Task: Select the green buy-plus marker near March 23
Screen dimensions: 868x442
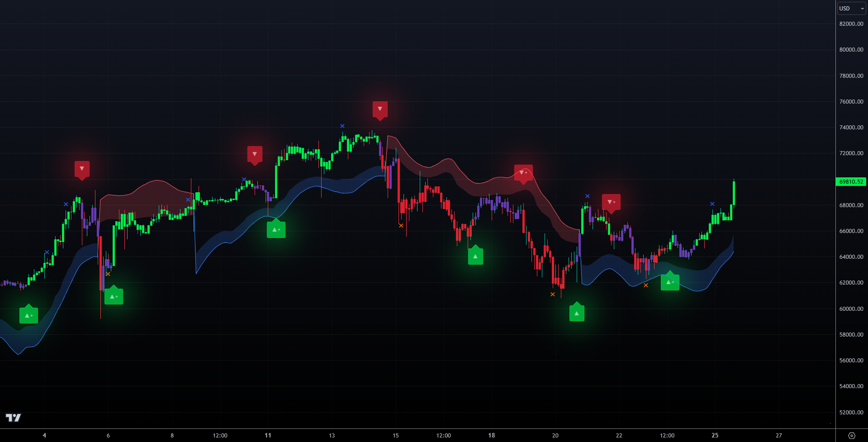Action: pos(670,281)
